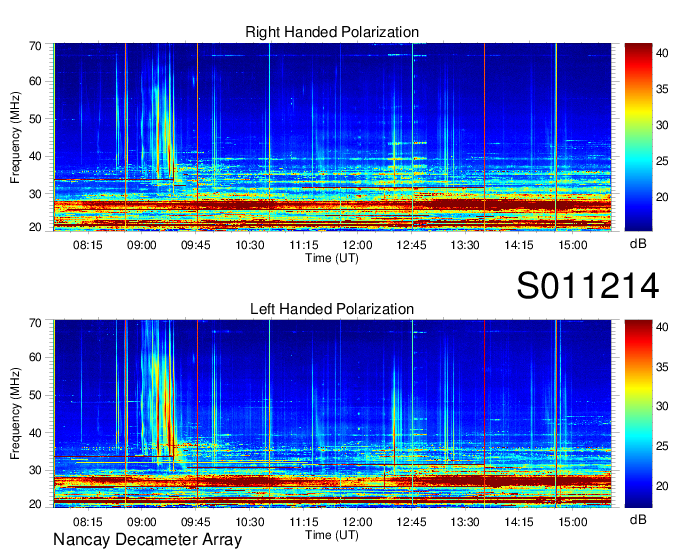Click the 30 MHz tick of Left Handed plot
Viewport: 680px width, 552px height.
36,470
